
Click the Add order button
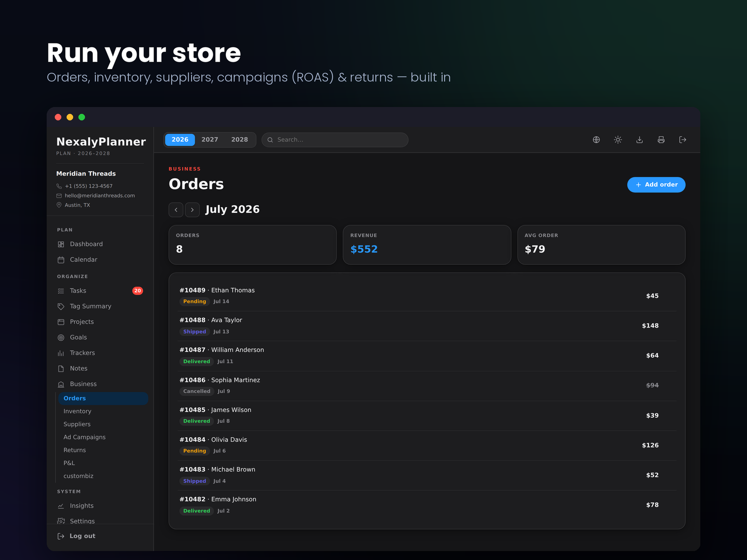(656, 185)
